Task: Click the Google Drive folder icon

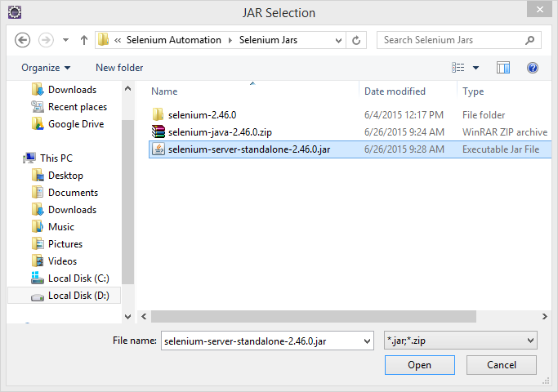Action: click(38, 124)
